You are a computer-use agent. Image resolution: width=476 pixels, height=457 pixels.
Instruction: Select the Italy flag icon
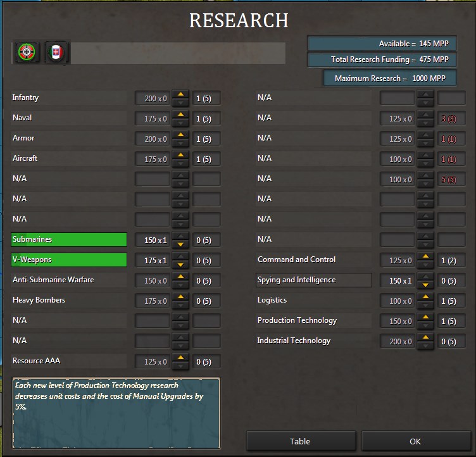click(56, 52)
